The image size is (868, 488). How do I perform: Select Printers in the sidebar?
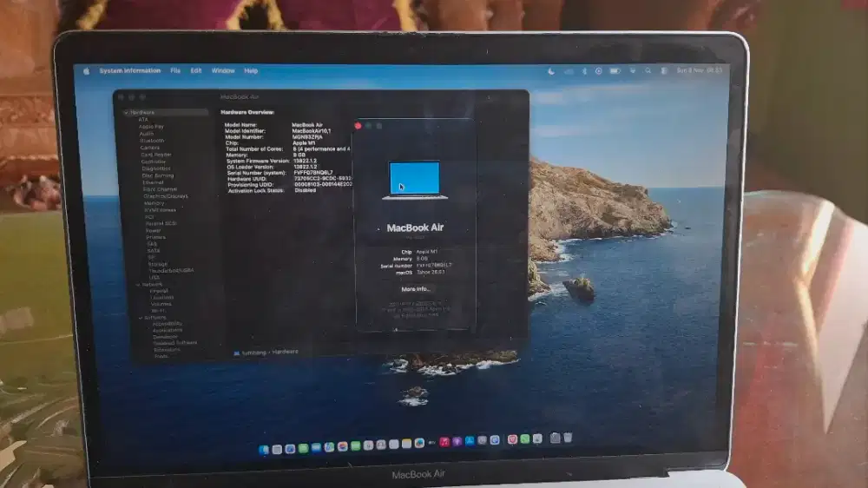[x=155, y=238]
